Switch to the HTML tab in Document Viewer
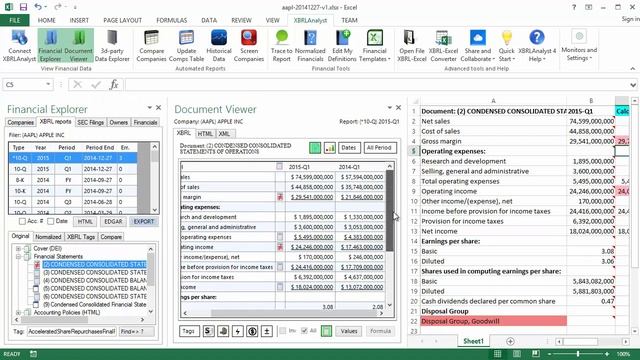640x360 pixels. pyautogui.click(x=205, y=133)
